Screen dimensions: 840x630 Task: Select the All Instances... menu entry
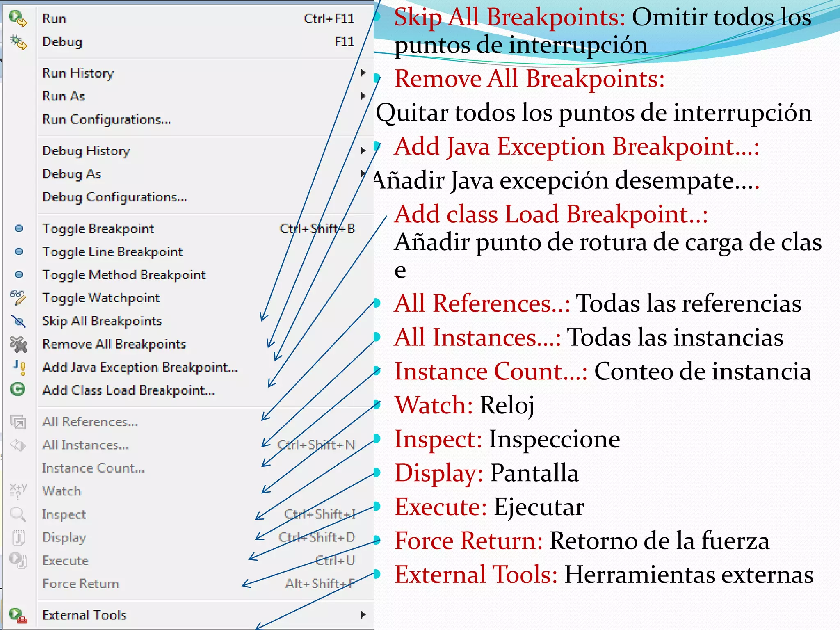tap(86, 445)
